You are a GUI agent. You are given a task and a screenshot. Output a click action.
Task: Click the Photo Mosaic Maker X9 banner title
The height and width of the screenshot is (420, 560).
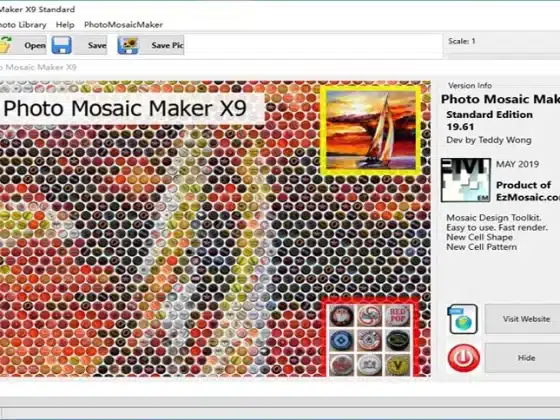click(125, 108)
